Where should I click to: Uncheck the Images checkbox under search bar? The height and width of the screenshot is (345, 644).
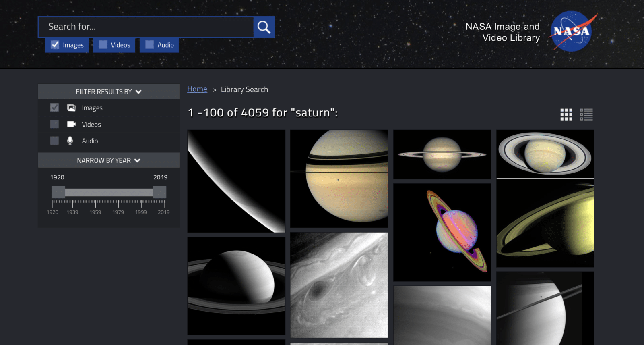[x=55, y=45]
